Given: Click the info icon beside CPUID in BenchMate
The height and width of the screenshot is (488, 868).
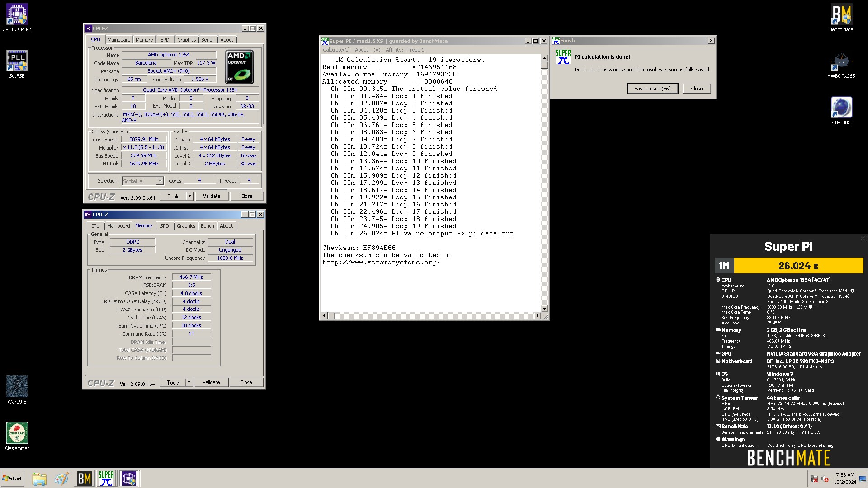Looking at the screenshot, I should point(852,291).
